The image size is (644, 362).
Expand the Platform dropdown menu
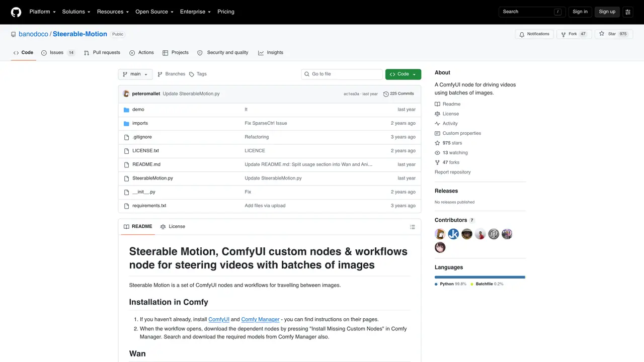click(42, 12)
